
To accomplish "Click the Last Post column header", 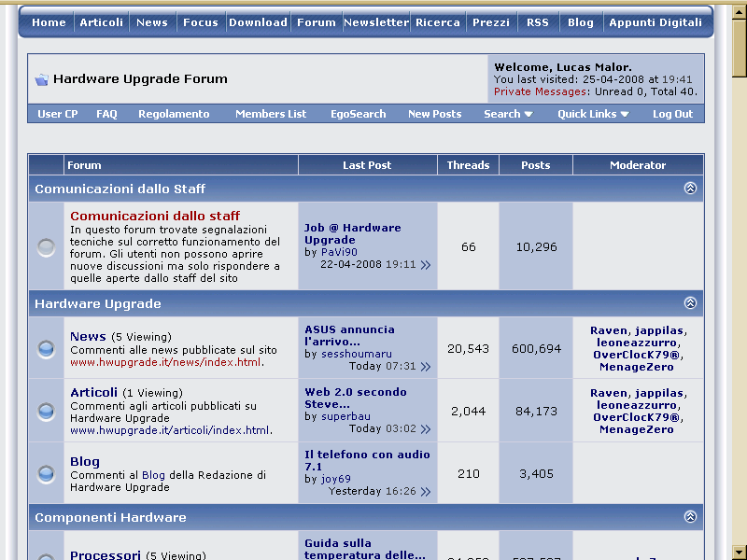I will 367,165.
